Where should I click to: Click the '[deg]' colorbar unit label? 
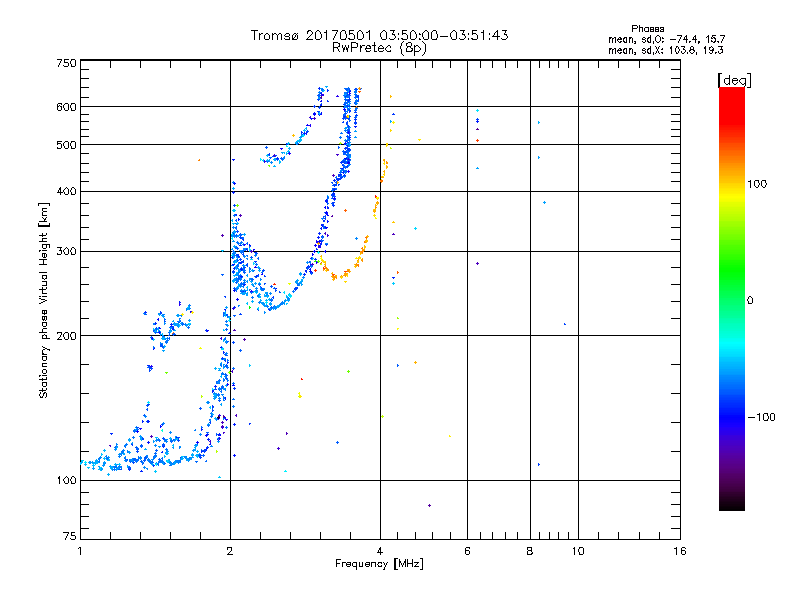click(734, 80)
